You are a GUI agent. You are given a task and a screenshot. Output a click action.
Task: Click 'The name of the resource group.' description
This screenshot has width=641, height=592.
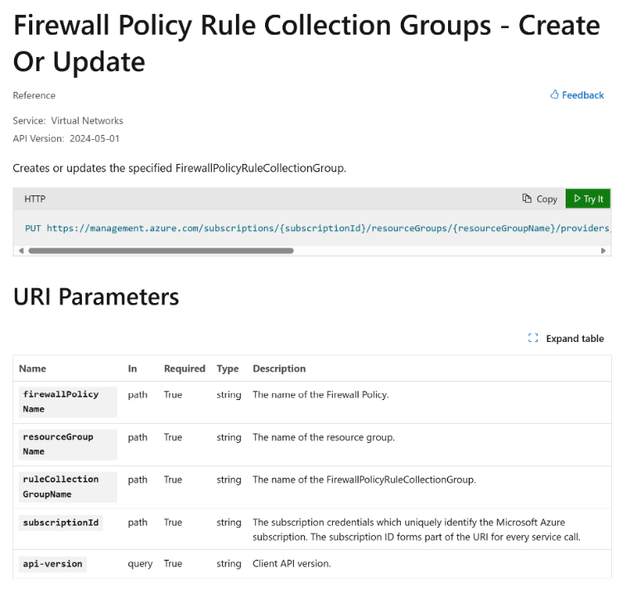tap(323, 437)
